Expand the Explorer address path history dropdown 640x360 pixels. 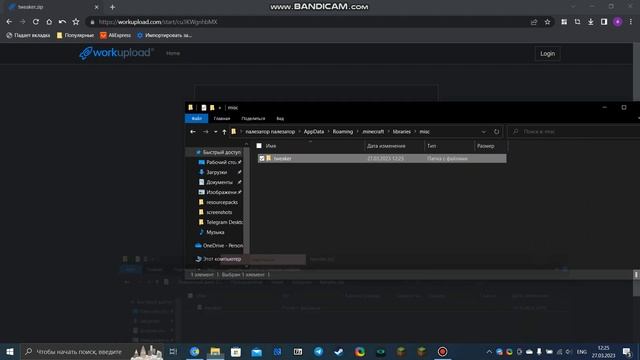click(484, 132)
